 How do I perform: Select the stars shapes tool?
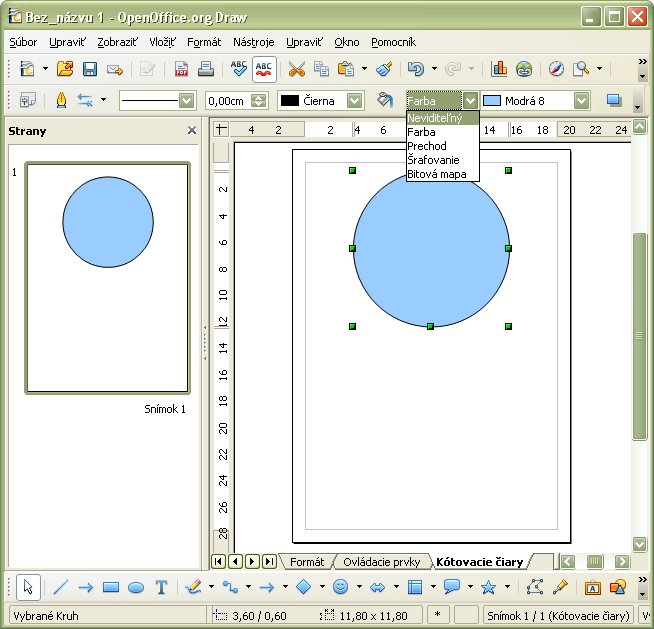tap(488, 587)
